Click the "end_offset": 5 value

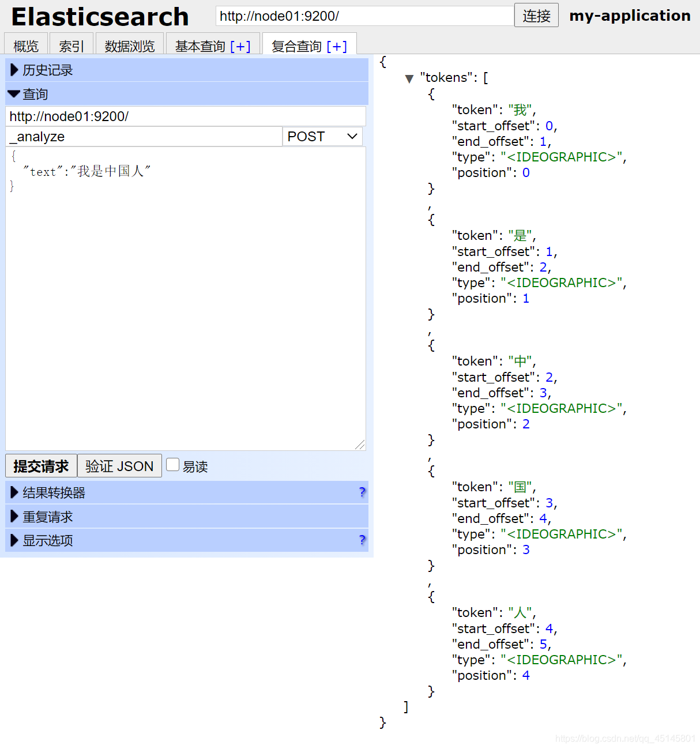point(543,644)
